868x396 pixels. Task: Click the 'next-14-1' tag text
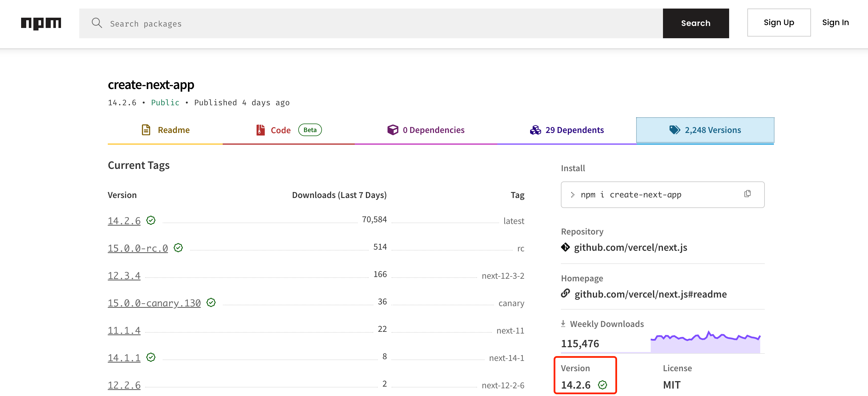(x=506, y=358)
